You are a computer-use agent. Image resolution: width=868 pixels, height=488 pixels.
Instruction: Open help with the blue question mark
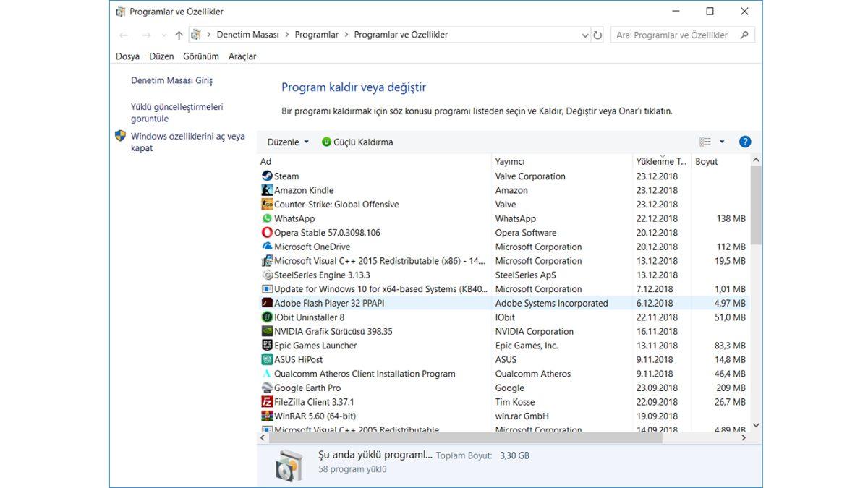(745, 142)
